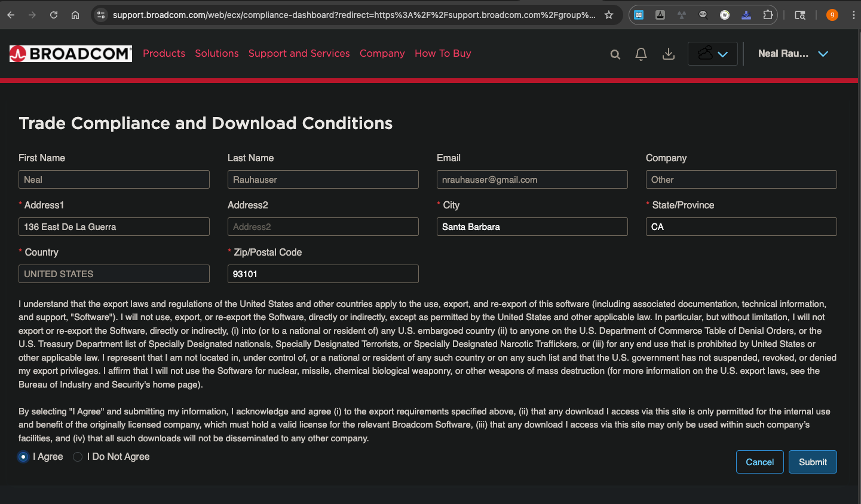Open site search magnifier icon
The image size is (861, 504).
(615, 54)
